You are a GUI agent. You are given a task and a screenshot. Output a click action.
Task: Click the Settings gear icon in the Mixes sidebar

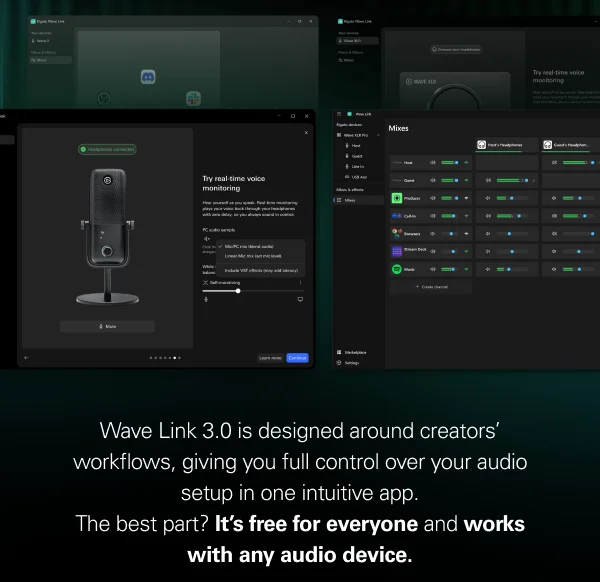(x=339, y=363)
